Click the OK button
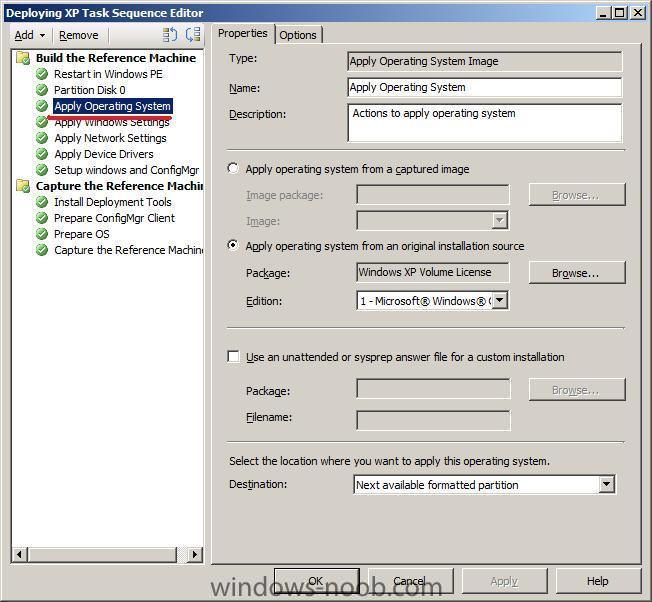Viewport: 652px width, 602px height. point(316,581)
